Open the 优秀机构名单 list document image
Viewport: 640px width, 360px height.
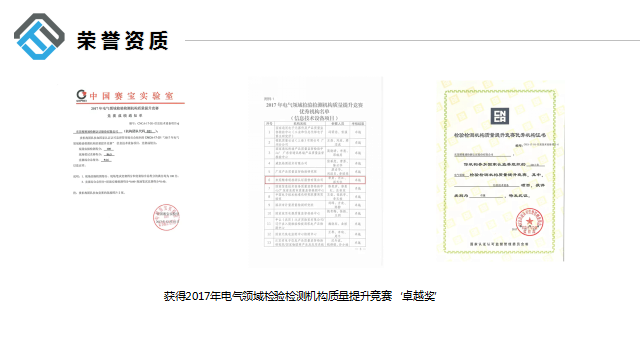coord(316,171)
